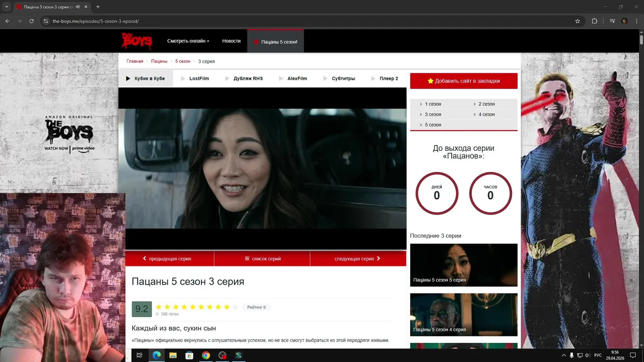
Task: Click the video player frame
Action: (262, 168)
